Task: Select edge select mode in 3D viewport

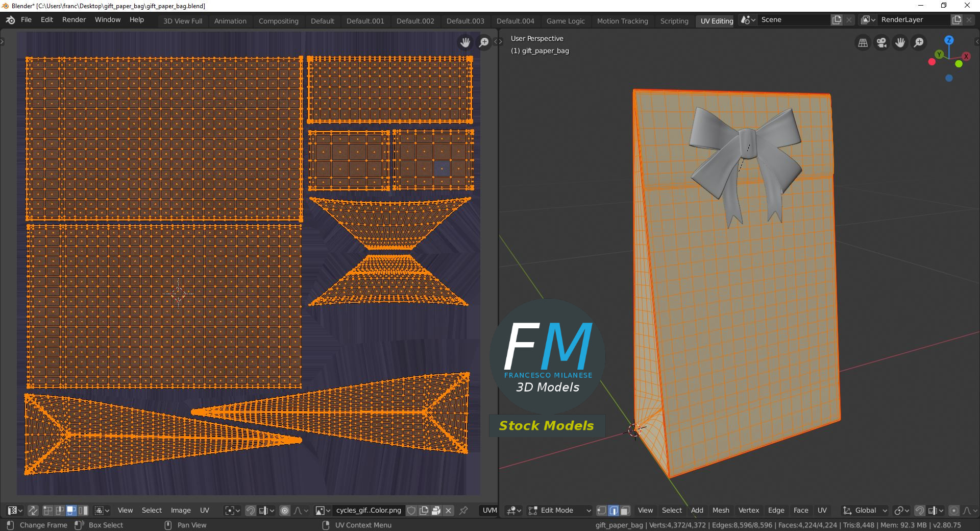Action: (614, 511)
